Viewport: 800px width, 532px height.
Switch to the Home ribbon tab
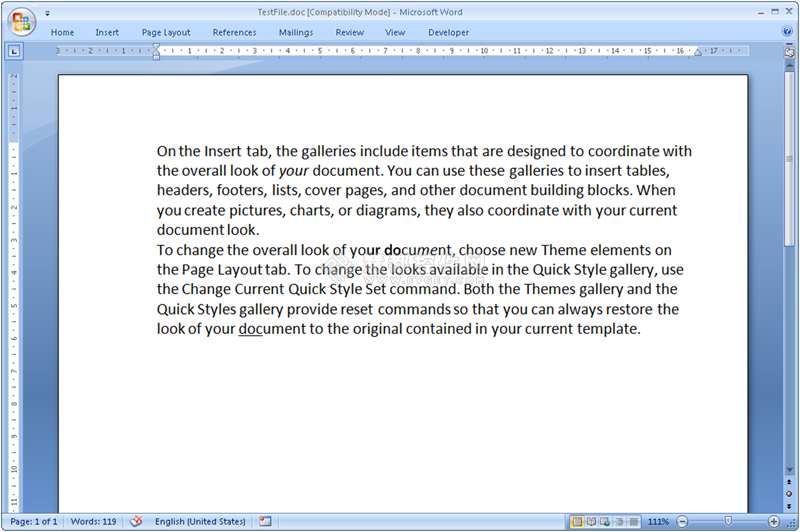click(62, 33)
